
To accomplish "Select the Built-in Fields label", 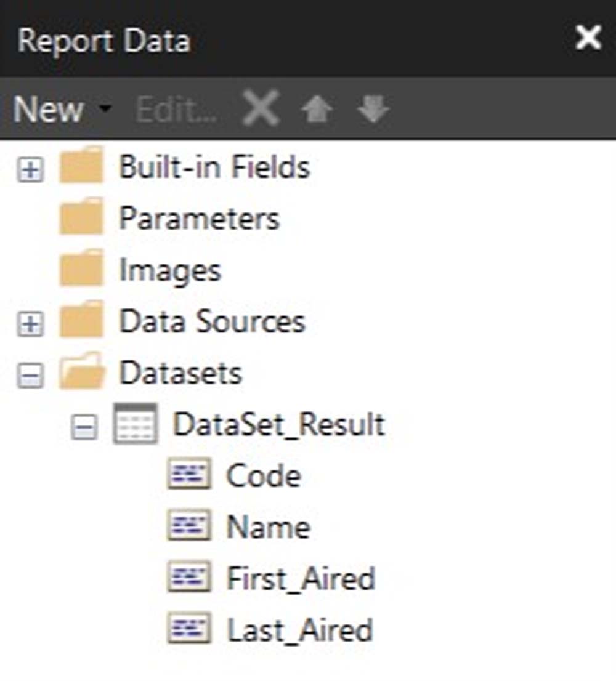I will [214, 167].
